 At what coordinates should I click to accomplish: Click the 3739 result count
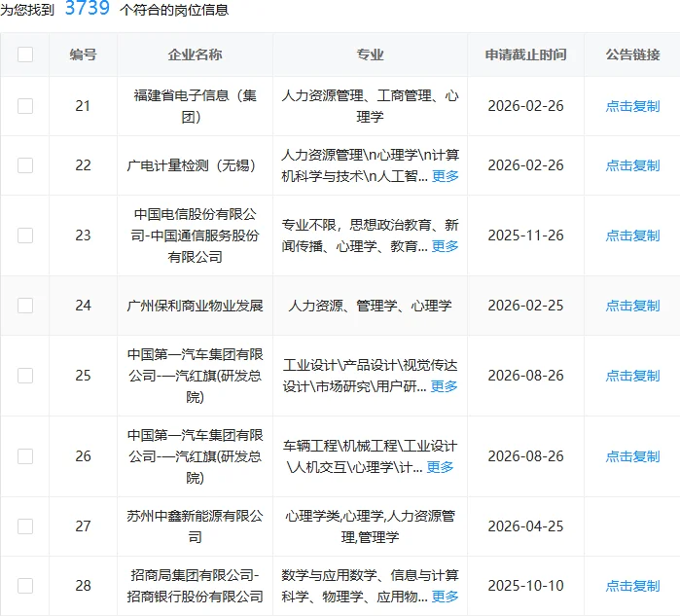pos(88,8)
